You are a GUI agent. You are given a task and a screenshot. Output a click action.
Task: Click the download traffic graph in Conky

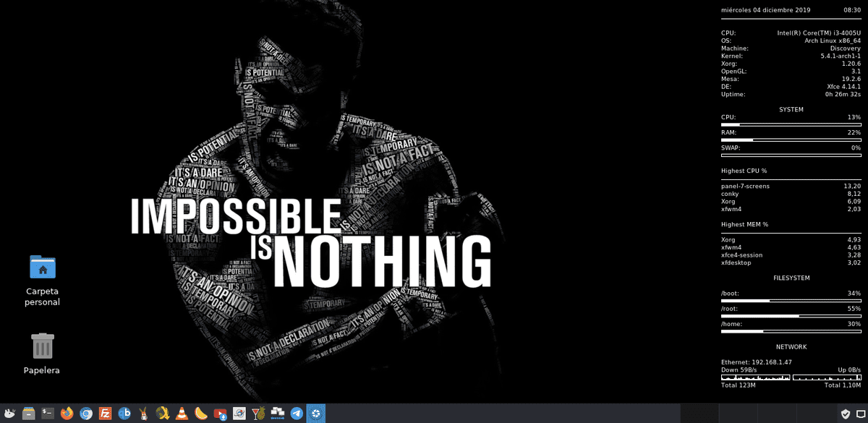[x=756, y=377]
